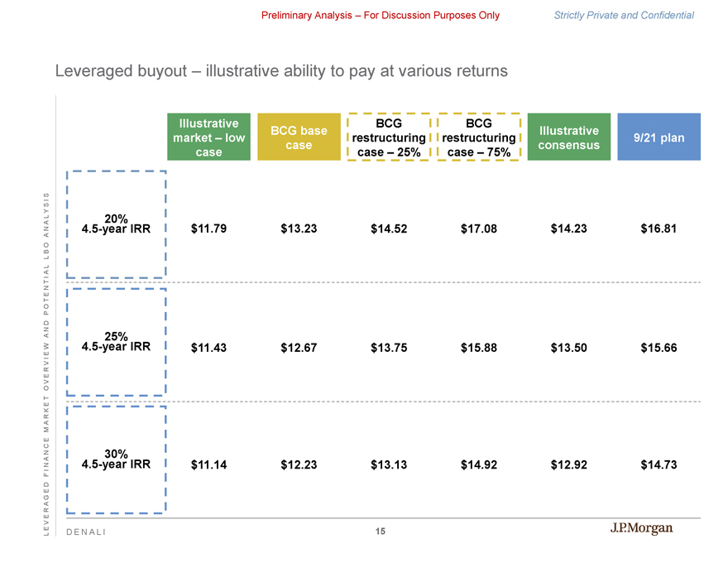The width and height of the screenshot is (728, 563).
Task: Select the BCG restructuring case – 75% box
Action: (x=478, y=137)
